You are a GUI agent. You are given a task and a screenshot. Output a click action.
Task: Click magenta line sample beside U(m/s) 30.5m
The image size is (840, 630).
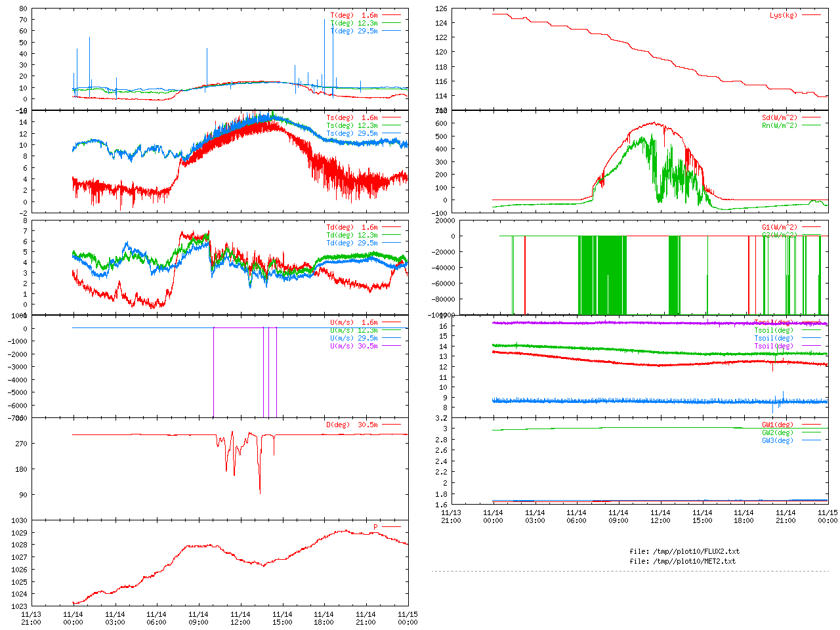pyautogui.click(x=391, y=346)
